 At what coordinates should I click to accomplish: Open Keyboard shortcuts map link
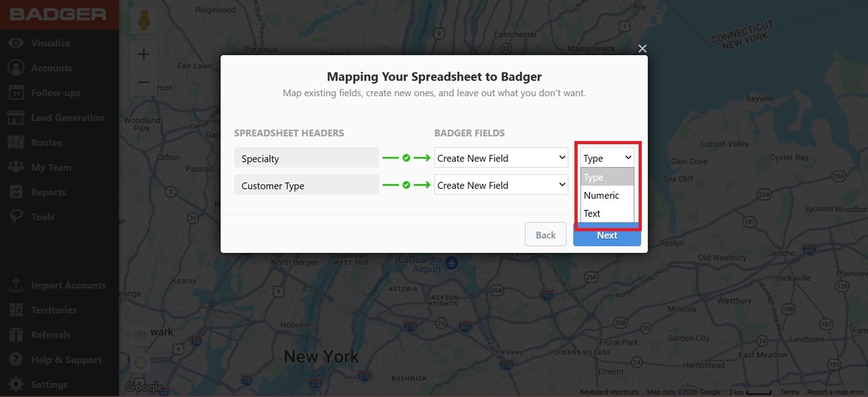tap(609, 392)
